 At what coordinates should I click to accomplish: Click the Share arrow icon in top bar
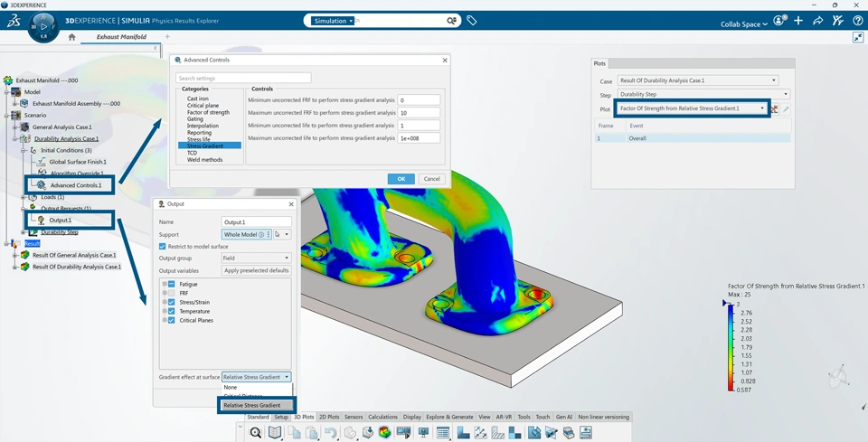[817, 21]
